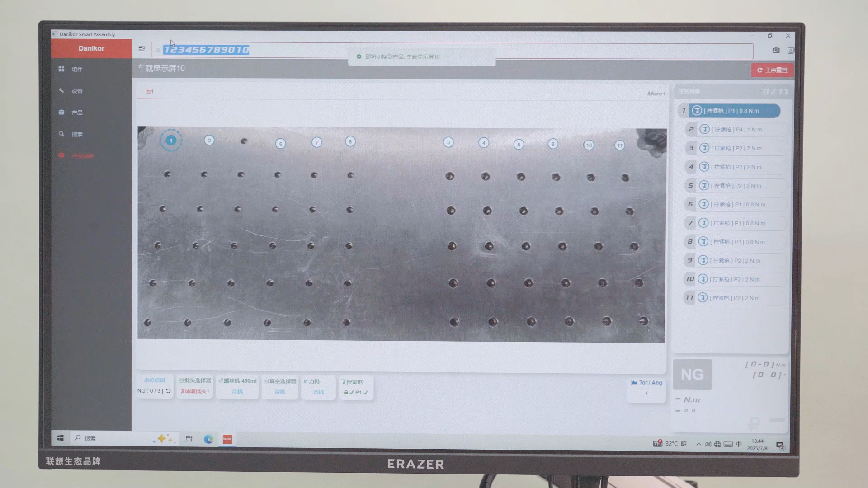The height and width of the screenshot is (488, 868).
Task: Select screw point marker 6 on image
Action: (280, 144)
